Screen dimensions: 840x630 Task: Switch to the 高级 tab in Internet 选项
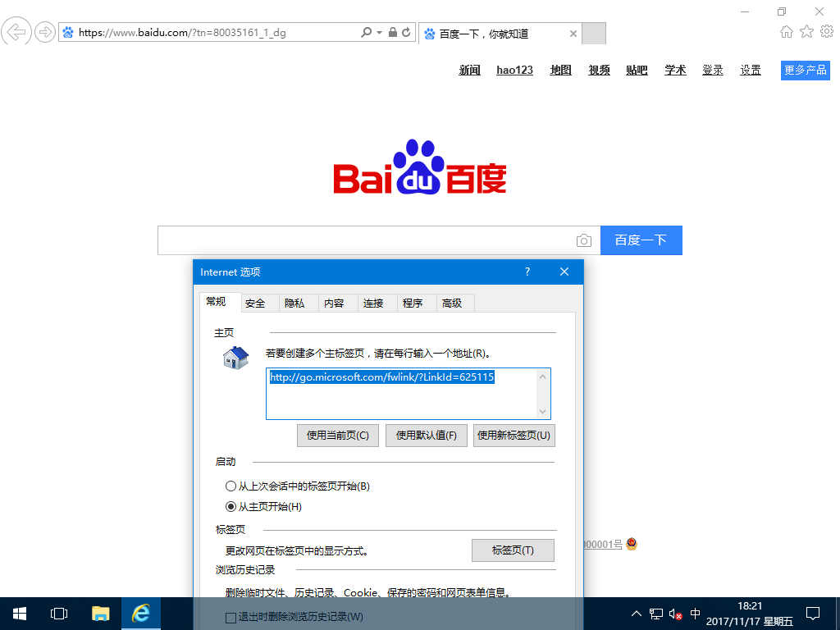pyautogui.click(x=454, y=302)
